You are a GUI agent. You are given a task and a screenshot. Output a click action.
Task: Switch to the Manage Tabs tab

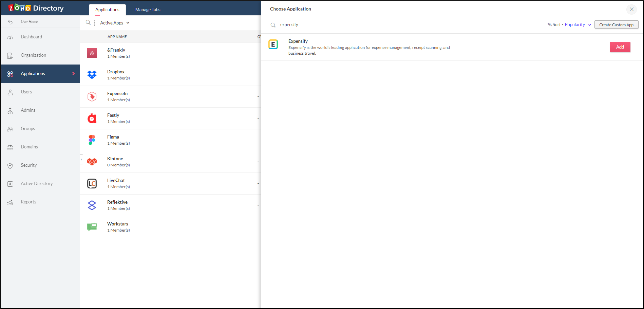[148, 10]
